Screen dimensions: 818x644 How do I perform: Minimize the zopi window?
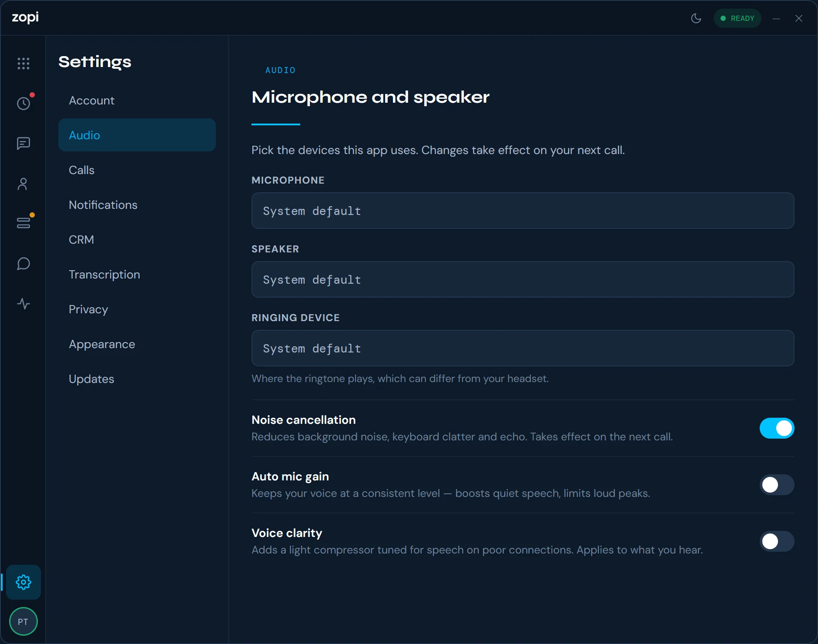[x=776, y=18]
